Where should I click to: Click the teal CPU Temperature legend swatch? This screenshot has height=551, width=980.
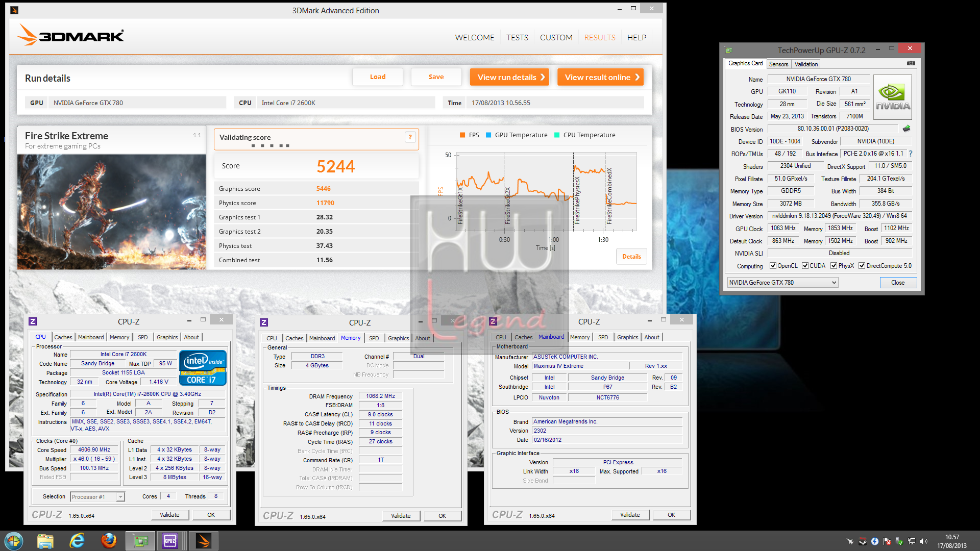(557, 135)
